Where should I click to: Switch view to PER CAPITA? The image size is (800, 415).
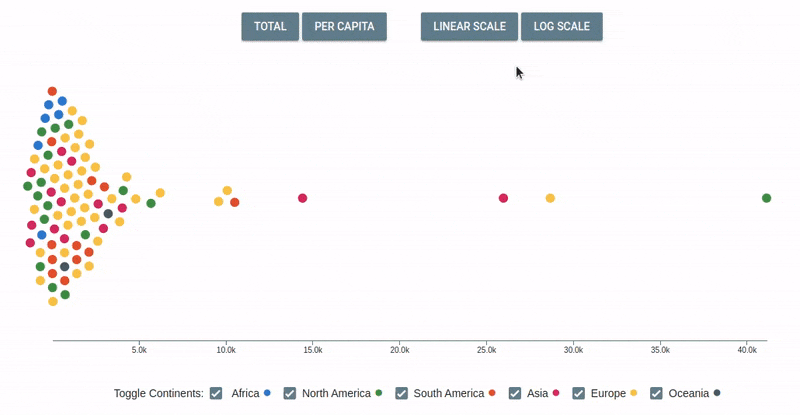coord(344,27)
